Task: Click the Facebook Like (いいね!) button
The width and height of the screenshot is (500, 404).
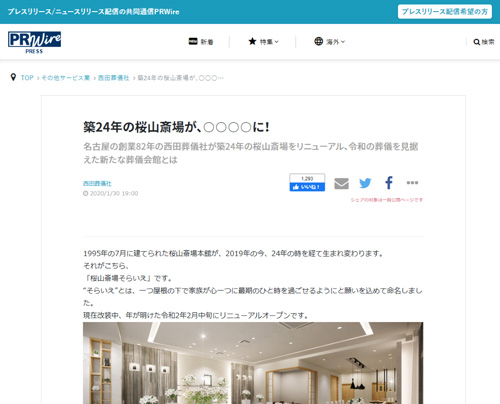Action: [x=307, y=187]
